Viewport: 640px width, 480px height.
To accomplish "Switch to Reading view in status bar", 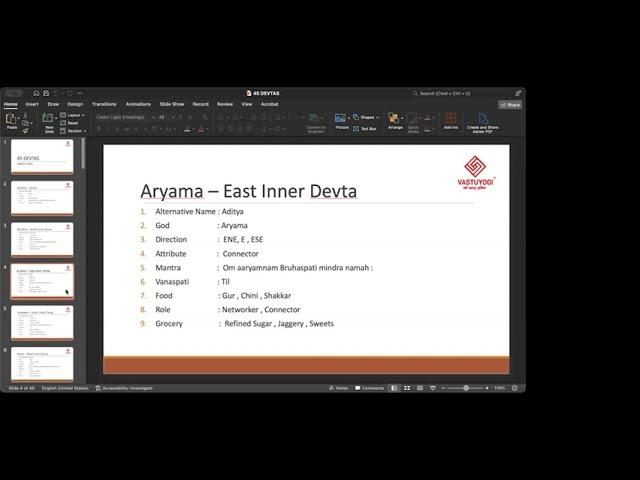I will pyautogui.click(x=420, y=388).
